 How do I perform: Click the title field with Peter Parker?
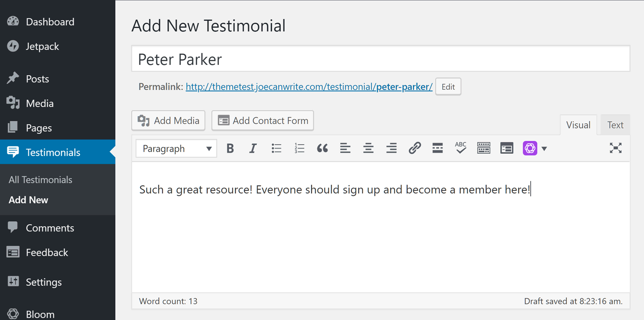click(381, 59)
